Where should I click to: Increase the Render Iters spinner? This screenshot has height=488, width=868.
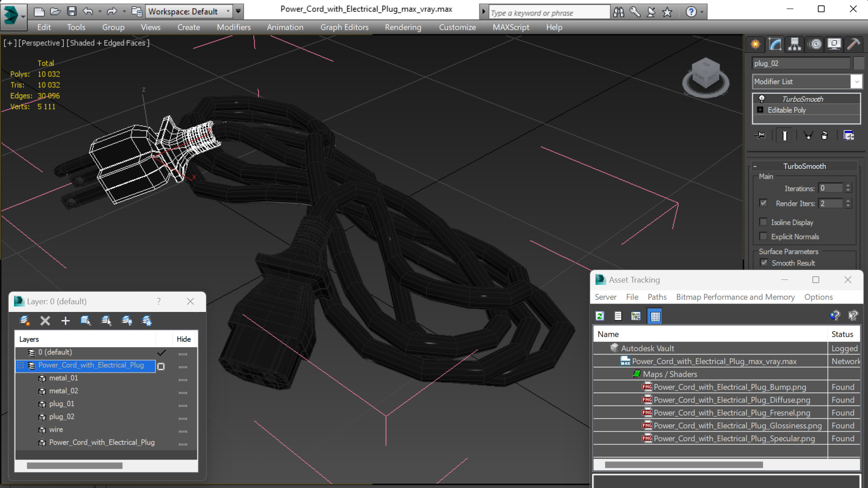pos(848,201)
